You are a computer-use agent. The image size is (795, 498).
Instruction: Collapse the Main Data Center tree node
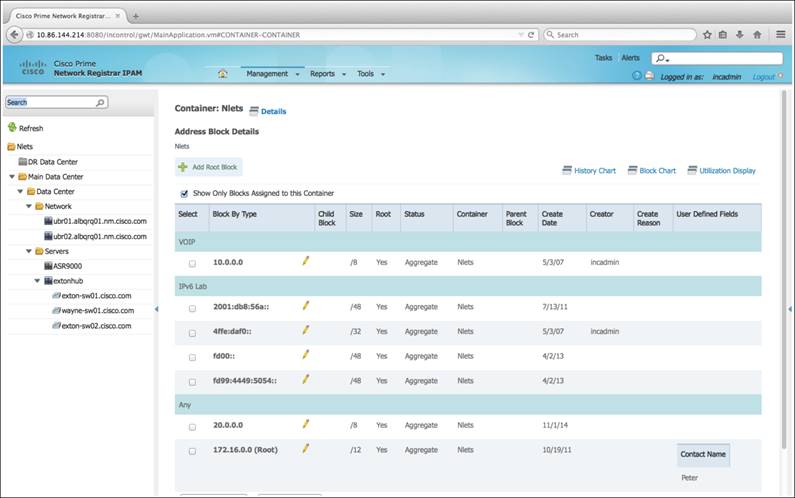(x=10, y=177)
